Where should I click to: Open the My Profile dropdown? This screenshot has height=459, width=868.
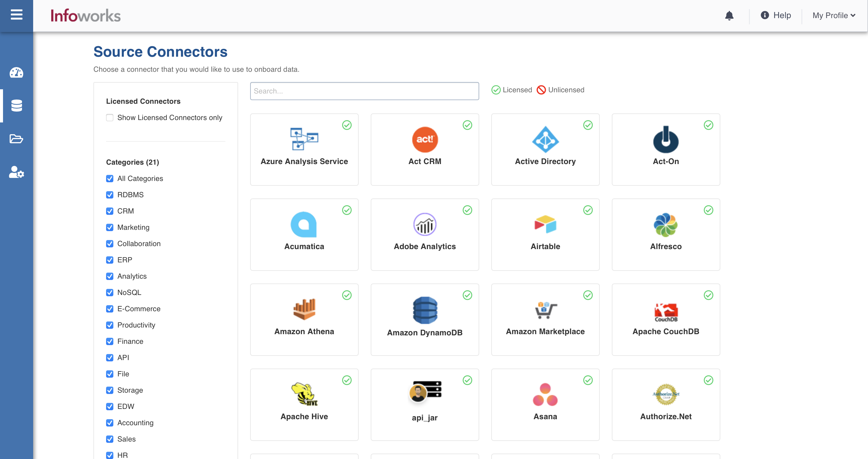click(834, 15)
